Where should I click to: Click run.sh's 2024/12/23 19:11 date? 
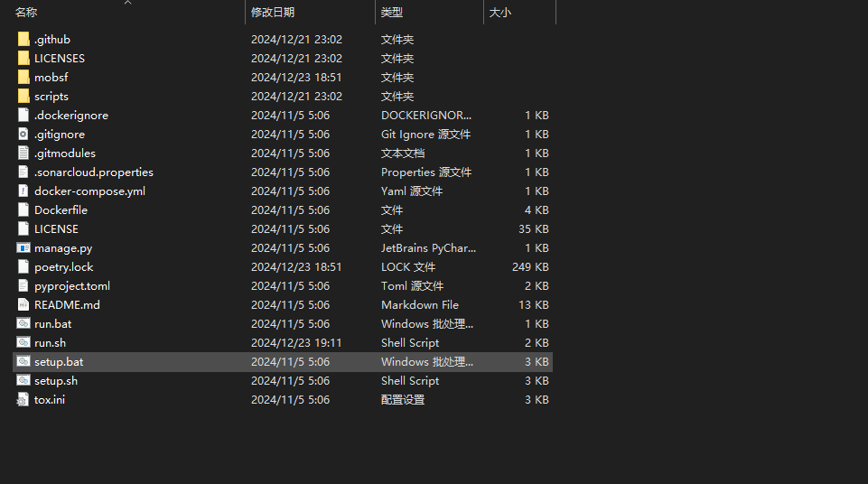(296, 342)
